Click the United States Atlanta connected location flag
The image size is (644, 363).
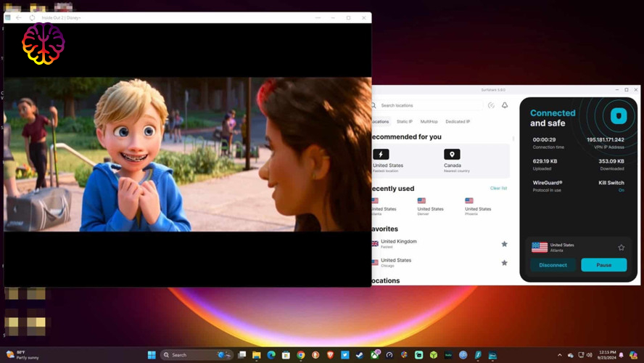540,247
